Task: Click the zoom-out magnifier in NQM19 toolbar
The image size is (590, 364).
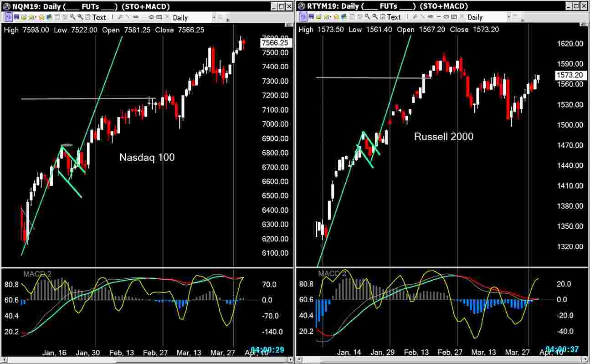Action: (x=81, y=17)
